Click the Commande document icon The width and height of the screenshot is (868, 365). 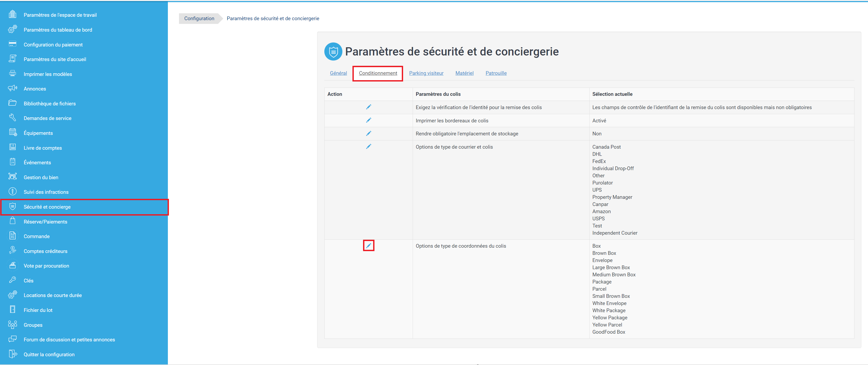tap(12, 236)
